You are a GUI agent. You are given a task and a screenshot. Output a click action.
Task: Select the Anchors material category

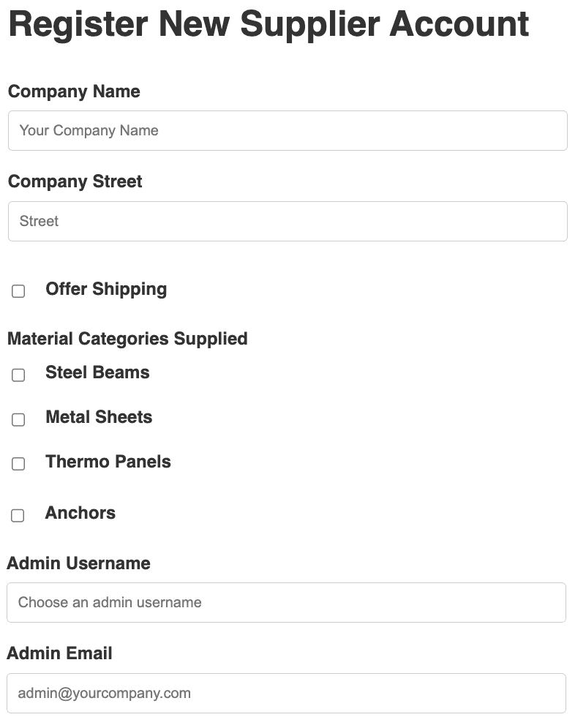(18, 515)
